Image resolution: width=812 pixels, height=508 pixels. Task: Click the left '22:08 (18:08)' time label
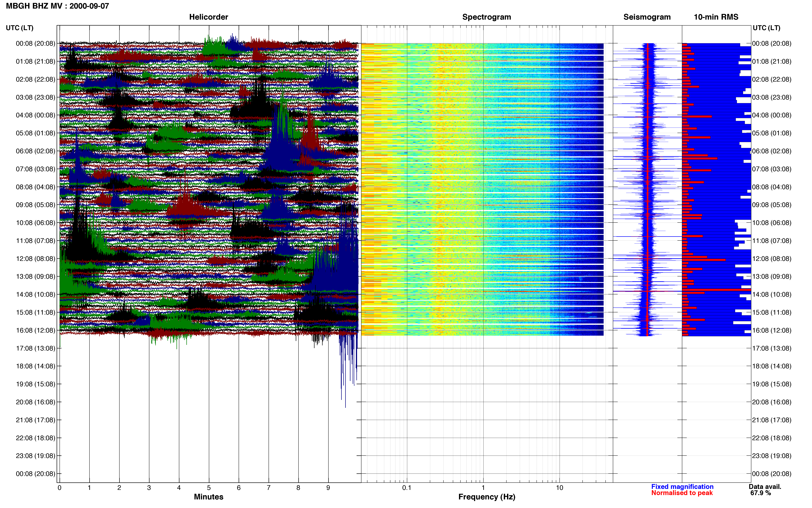(36, 438)
